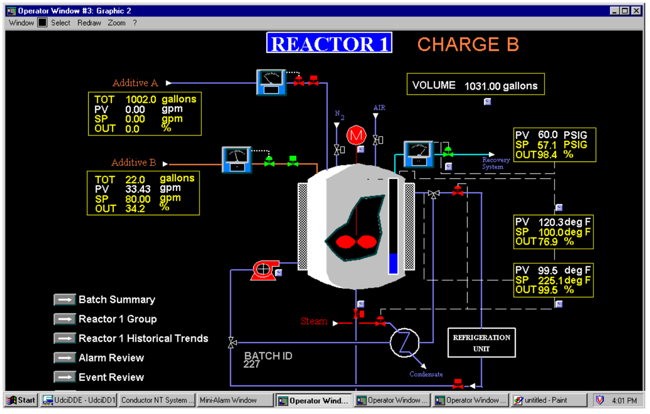Click the 4:01 PM clock
The height and width of the screenshot is (414, 650).
625,401
